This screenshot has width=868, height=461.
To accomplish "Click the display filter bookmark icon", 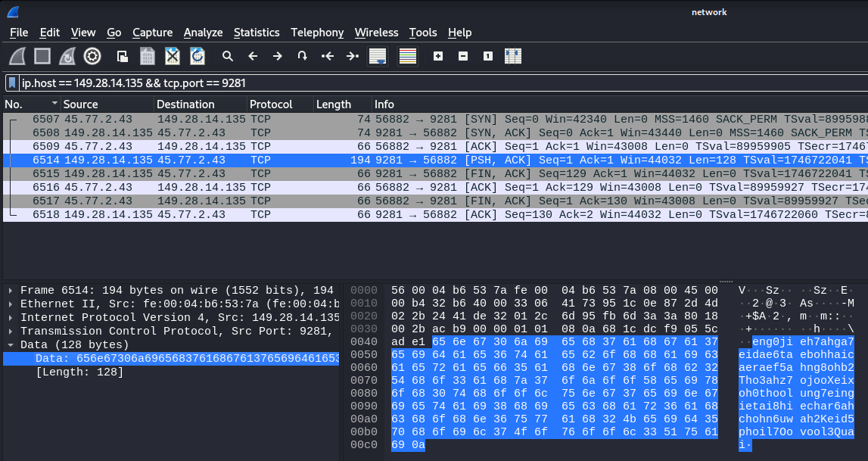I will 12,83.
